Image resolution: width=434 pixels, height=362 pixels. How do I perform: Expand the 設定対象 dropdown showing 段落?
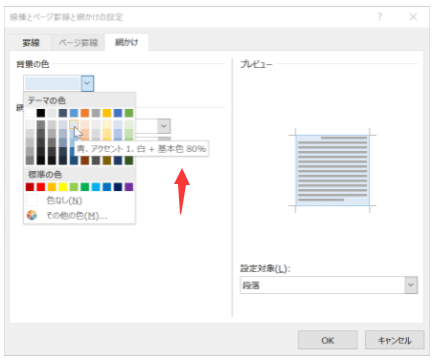(x=411, y=285)
